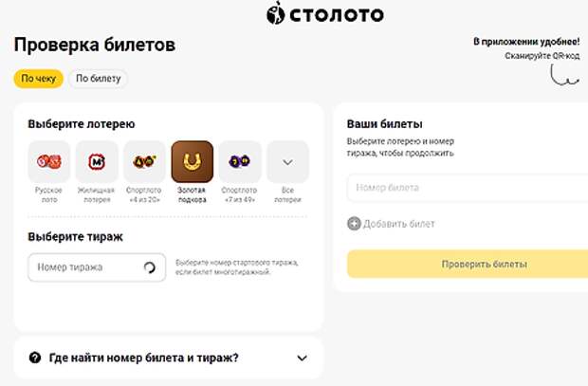Click the «Добавить билет» link
This screenshot has width=588, height=386.
(x=398, y=224)
